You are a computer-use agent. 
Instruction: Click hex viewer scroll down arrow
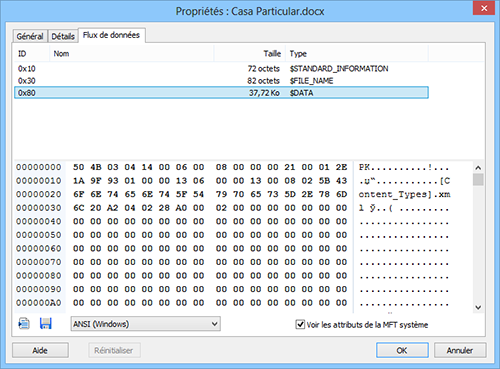(478, 307)
